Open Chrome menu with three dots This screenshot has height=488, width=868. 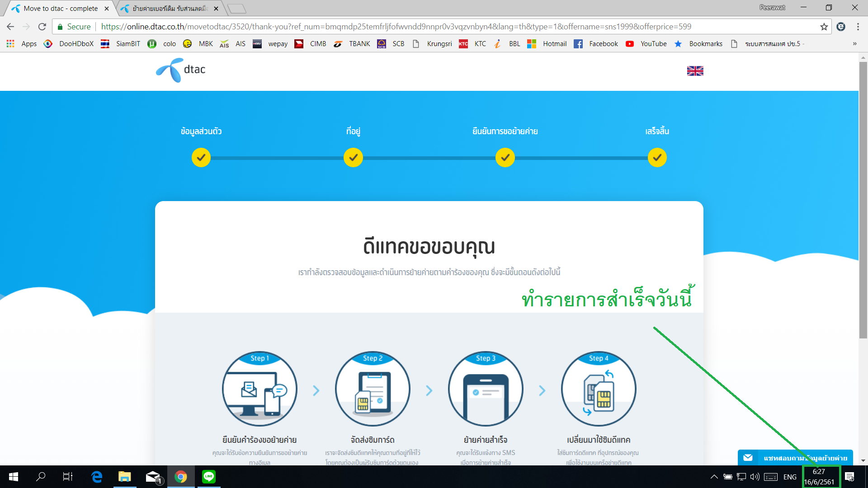(x=858, y=27)
